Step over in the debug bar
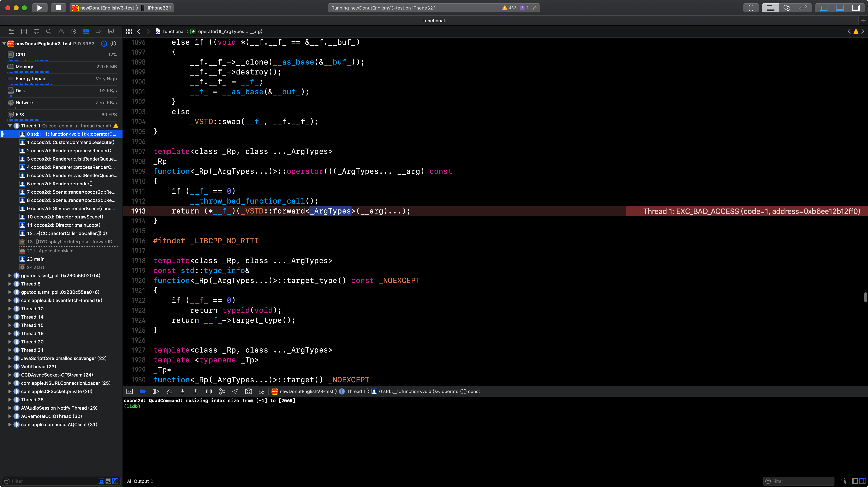The width and height of the screenshot is (868, 487). 169,391
